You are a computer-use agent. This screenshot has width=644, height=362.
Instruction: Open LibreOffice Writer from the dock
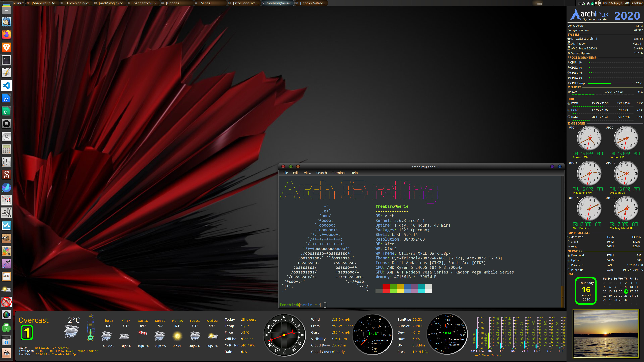point(6,98)
